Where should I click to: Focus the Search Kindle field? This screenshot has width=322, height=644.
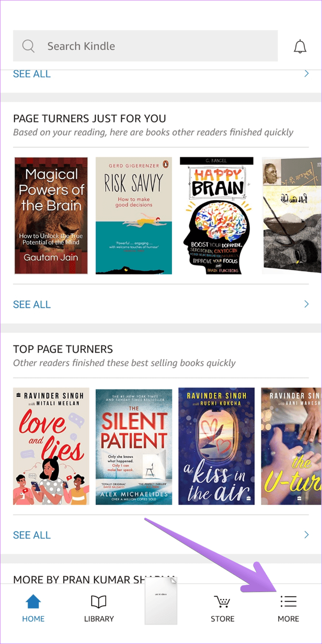(x=145, y=46)
